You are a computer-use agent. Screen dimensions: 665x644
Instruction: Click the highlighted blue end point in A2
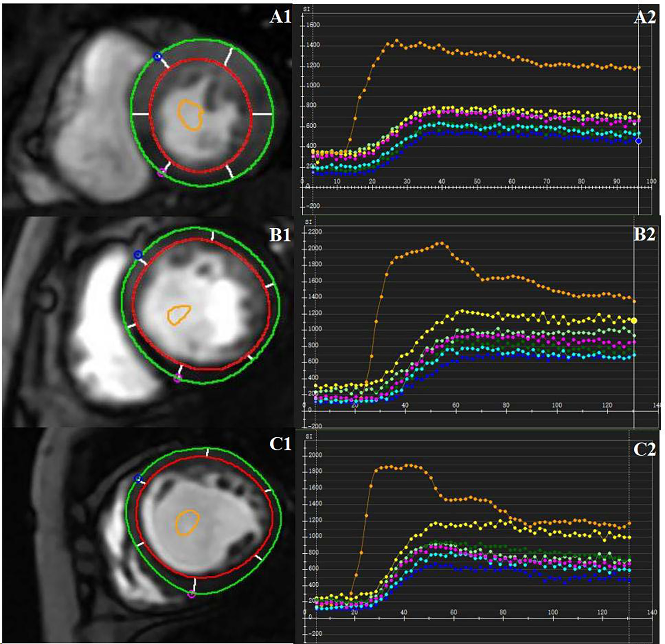[x=638, y=141]
